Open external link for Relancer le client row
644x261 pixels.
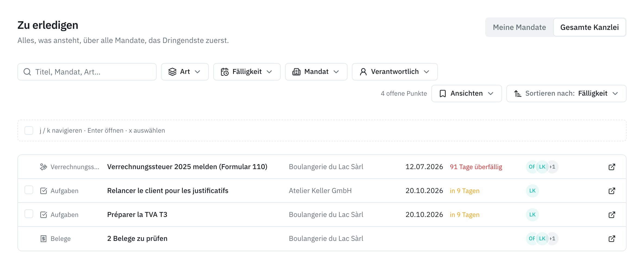pyautogui.click(x=612, y=191)
